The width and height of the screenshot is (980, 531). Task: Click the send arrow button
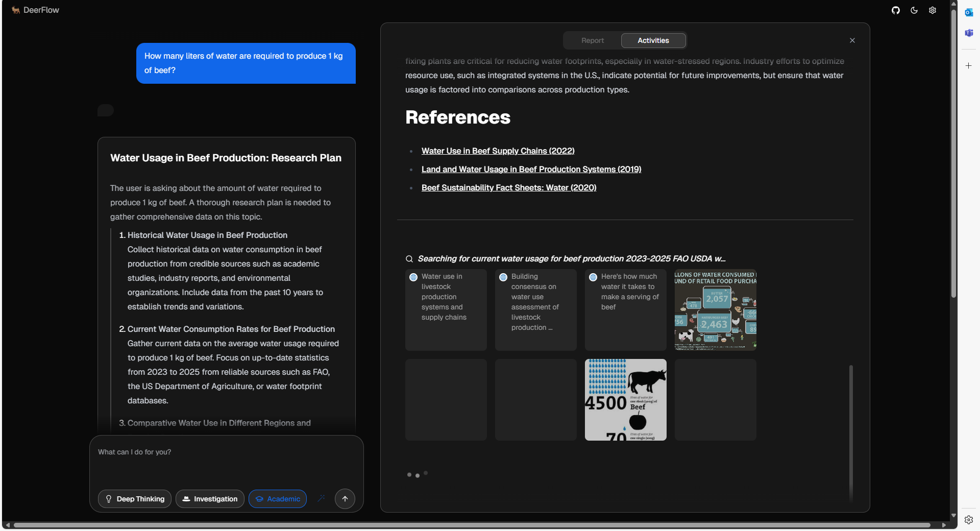345,499
